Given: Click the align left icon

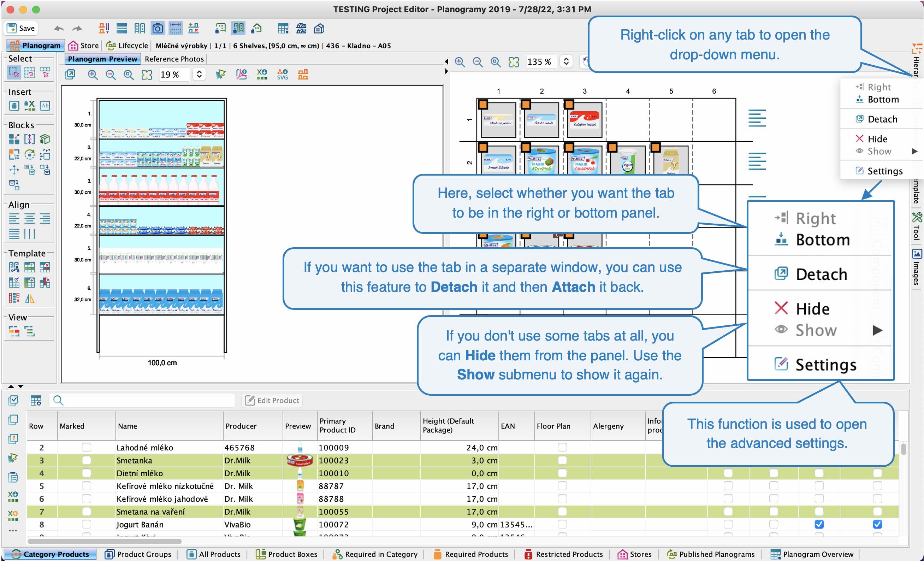Looking at the screenshot, I should (14, 219).
